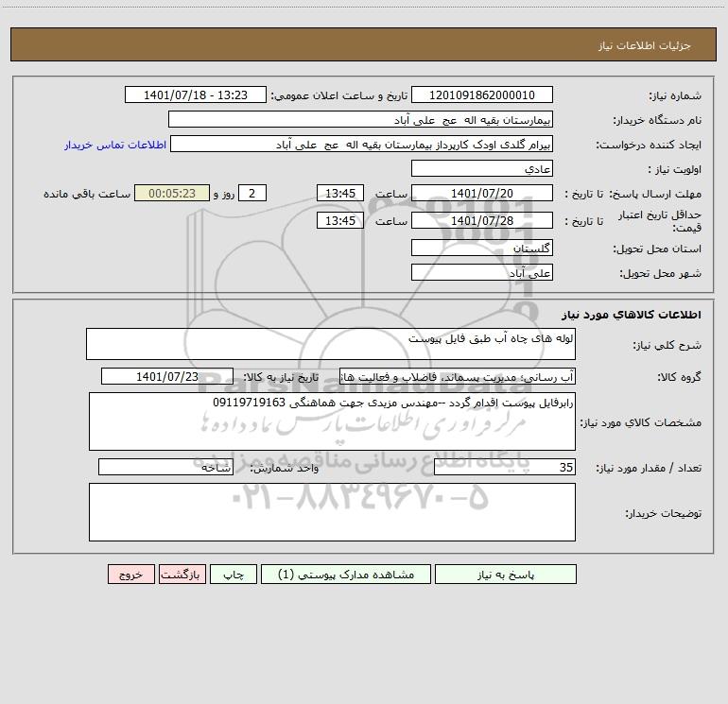Screen dimensions: 728x704
Task: Click the goods specification box with 09119719163
Action: [x=332, y=421]
